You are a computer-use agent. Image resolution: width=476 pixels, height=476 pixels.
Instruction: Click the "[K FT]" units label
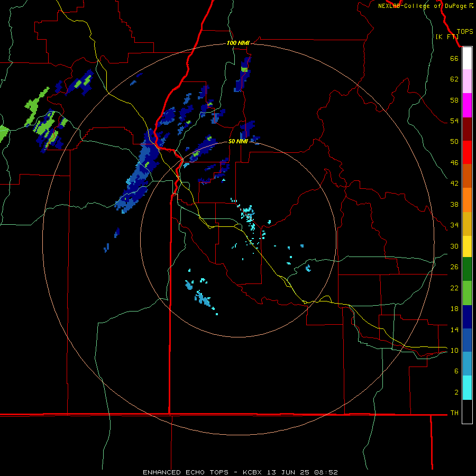coord(447,36)
